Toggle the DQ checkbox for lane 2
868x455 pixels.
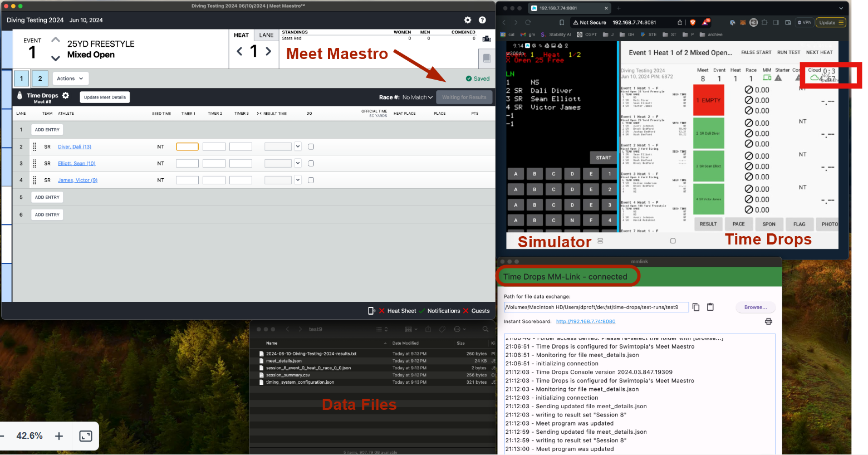(312, 146)
